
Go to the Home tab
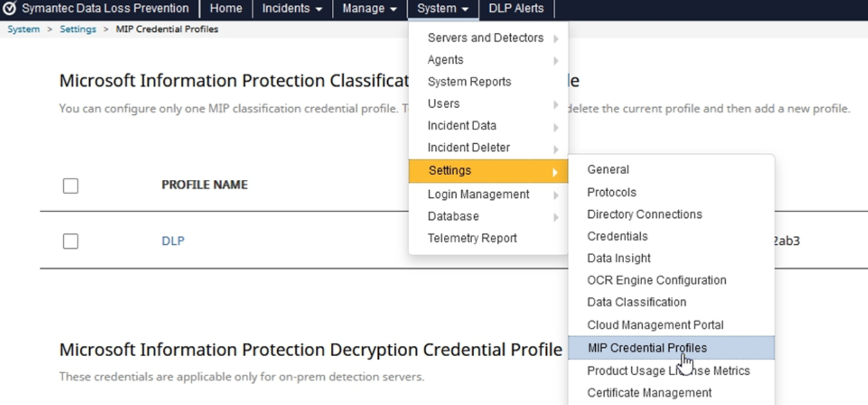click(x=226, y=8)
